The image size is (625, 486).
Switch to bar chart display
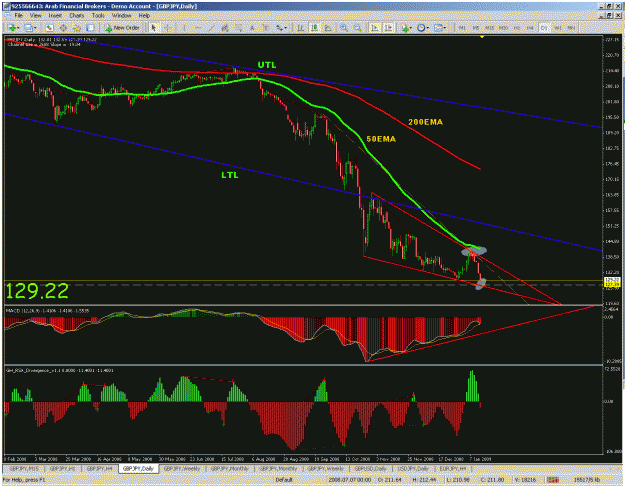tap(301, 28)
